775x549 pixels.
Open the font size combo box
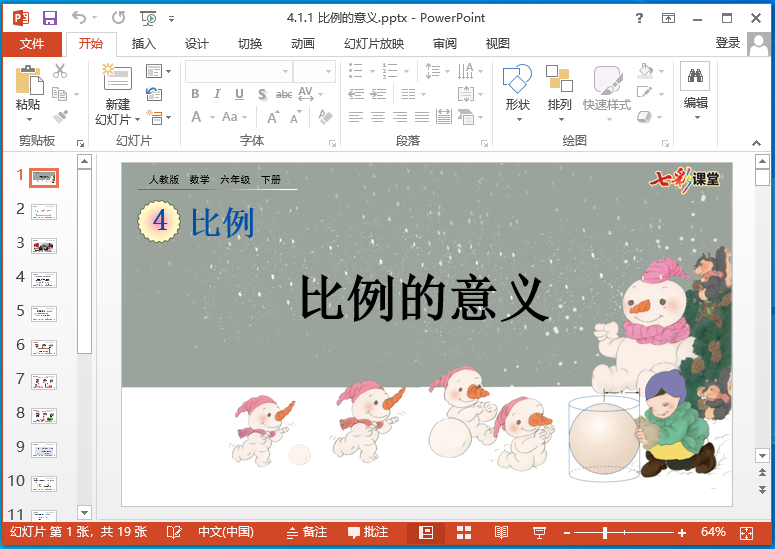pos(314,71)
